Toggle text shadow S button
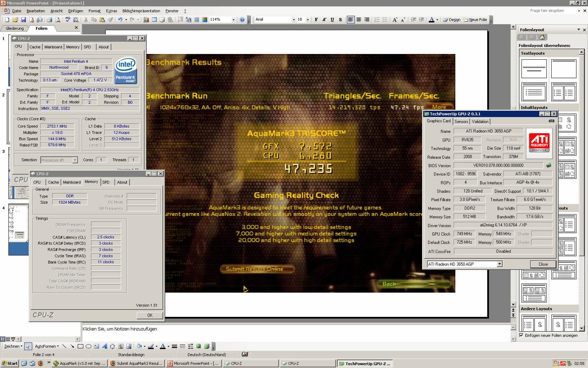This screenshot has height=368, width=588. 340,20
